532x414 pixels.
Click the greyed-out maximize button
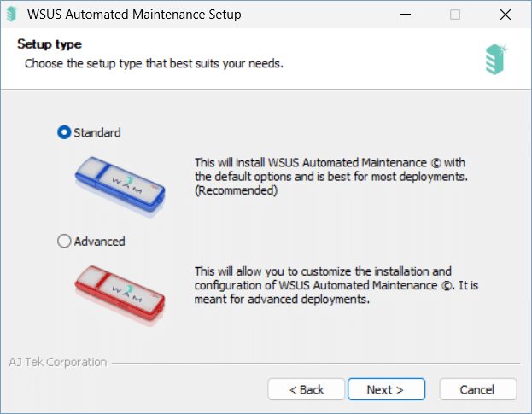[455, 15]
